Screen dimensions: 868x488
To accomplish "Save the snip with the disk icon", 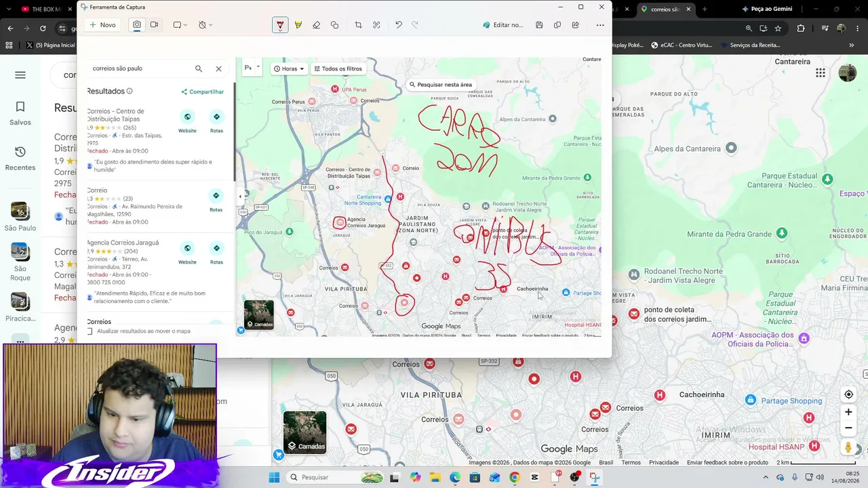I will tap(539, 25).
